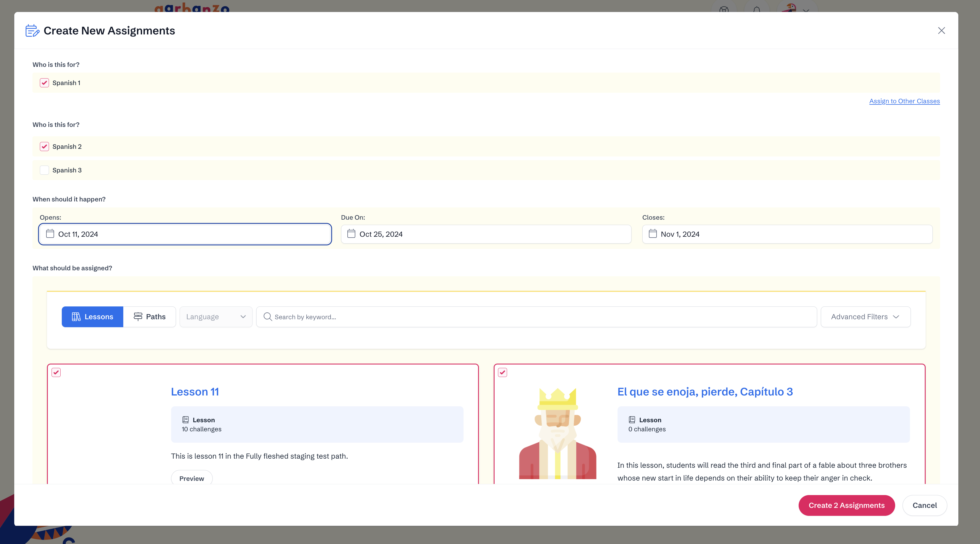
Task: Switch to the Lessons tab
Action: tap(93, 317)
